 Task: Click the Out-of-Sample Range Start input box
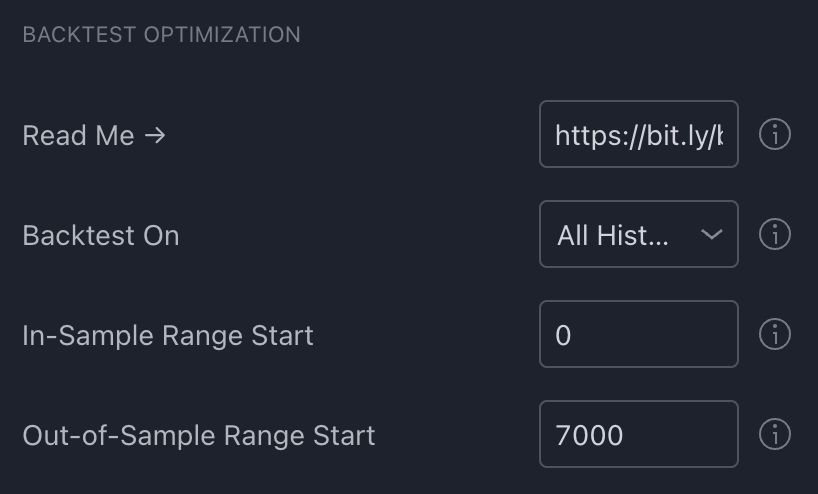[639, 435]
